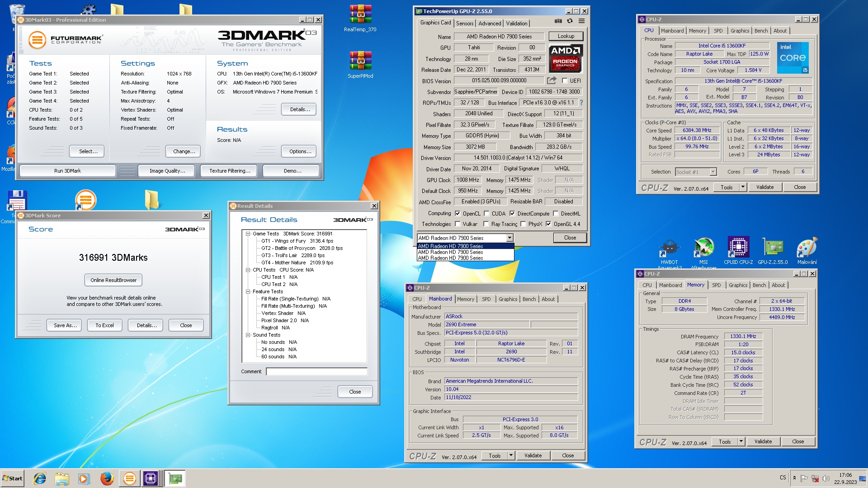
Task: Click the Online ResultBrowser button
Action: point(113,280)
